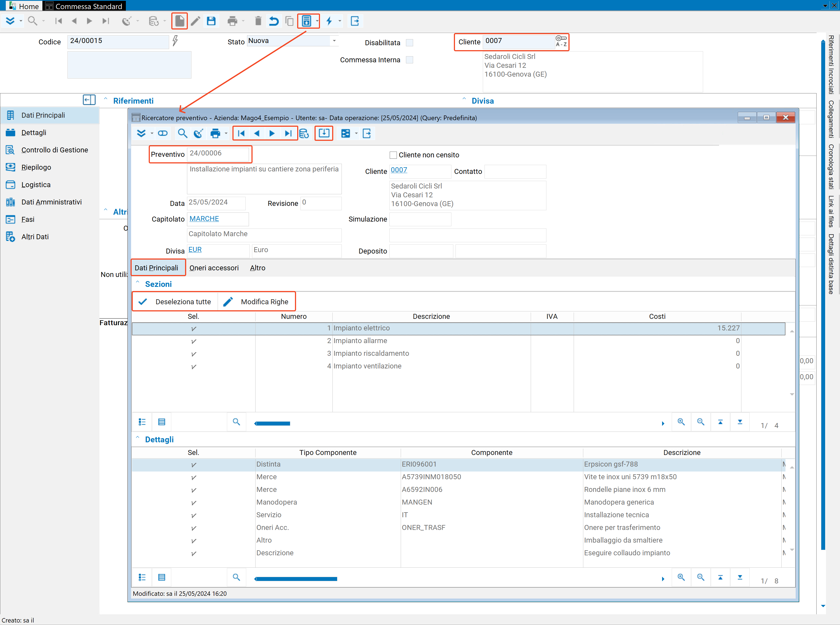
Task: Click the search magnifier in main toolbar
Action: coord(33,21)
